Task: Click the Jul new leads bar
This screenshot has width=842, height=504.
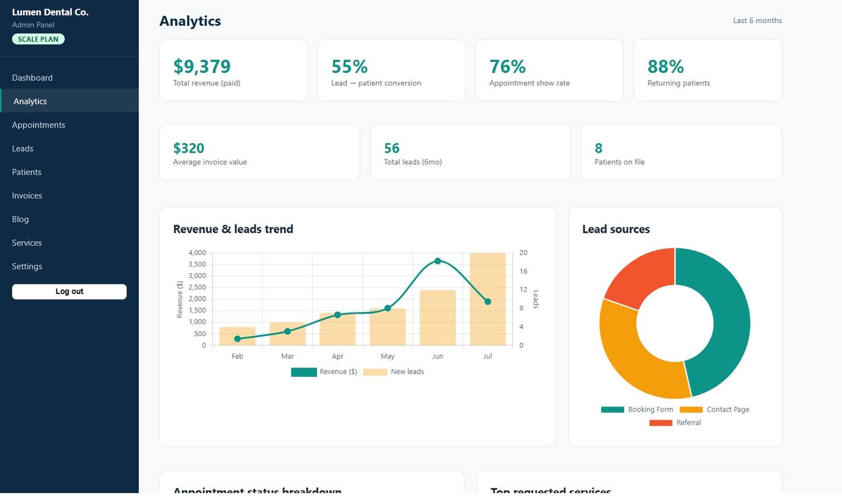Action: [x=488, y=299]
